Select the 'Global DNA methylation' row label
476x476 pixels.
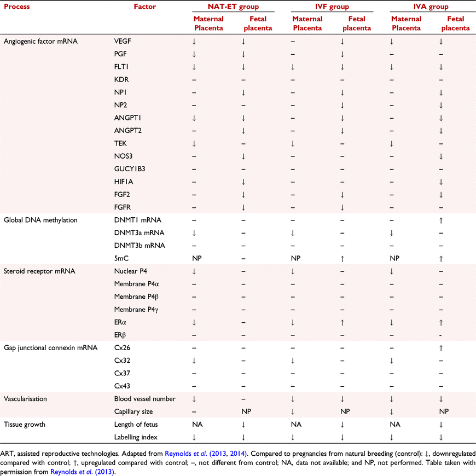click(x=40, y=220)
